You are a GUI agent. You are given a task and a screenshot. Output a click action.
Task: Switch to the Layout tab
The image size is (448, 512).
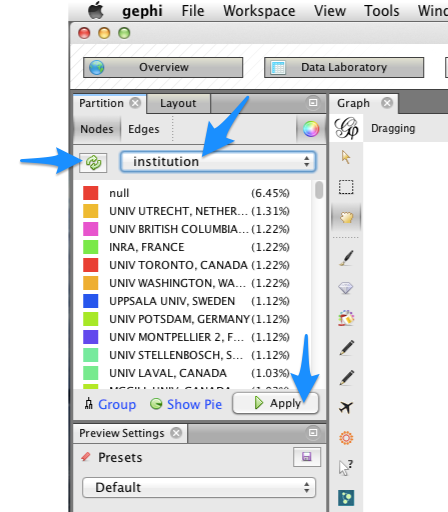pos(178,103)
